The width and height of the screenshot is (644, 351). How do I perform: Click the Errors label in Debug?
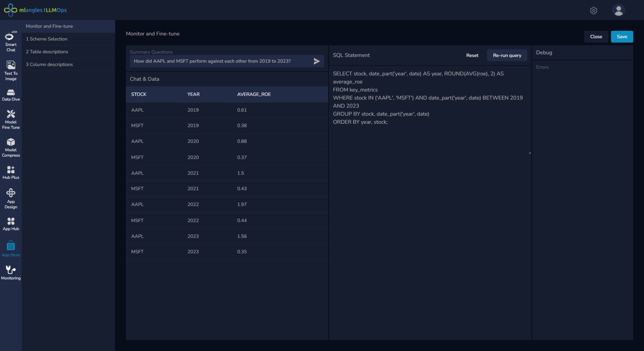pos(542,67)
